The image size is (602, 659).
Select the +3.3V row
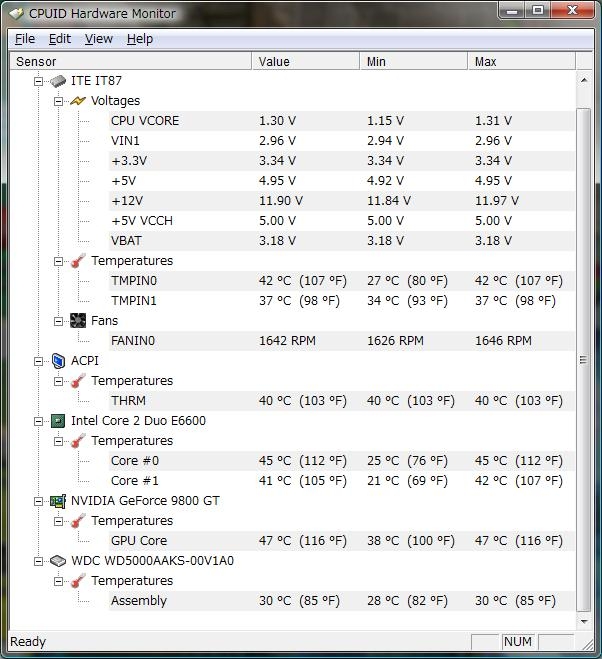(342, 161)
